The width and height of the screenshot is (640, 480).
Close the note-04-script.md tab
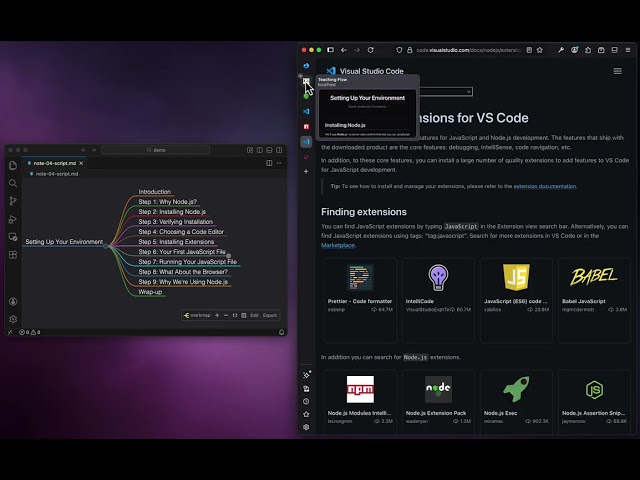[x=81, y=163]
